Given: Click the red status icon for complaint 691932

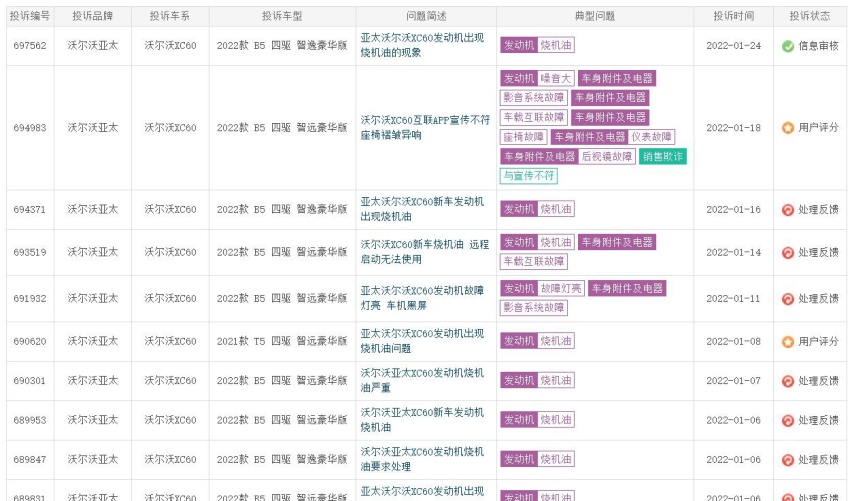Looking at the screenshot, I should [x=787, y=299].
